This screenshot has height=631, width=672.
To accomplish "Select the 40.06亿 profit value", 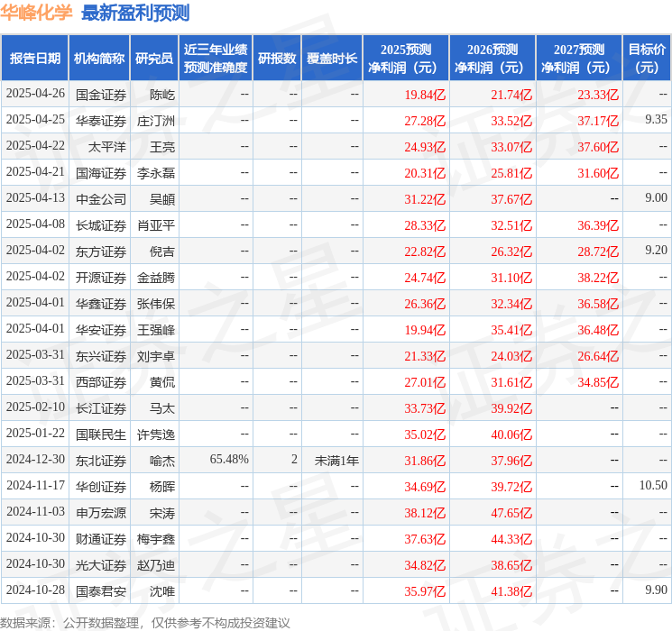I will pyautogui.click(x=511, y=434).
